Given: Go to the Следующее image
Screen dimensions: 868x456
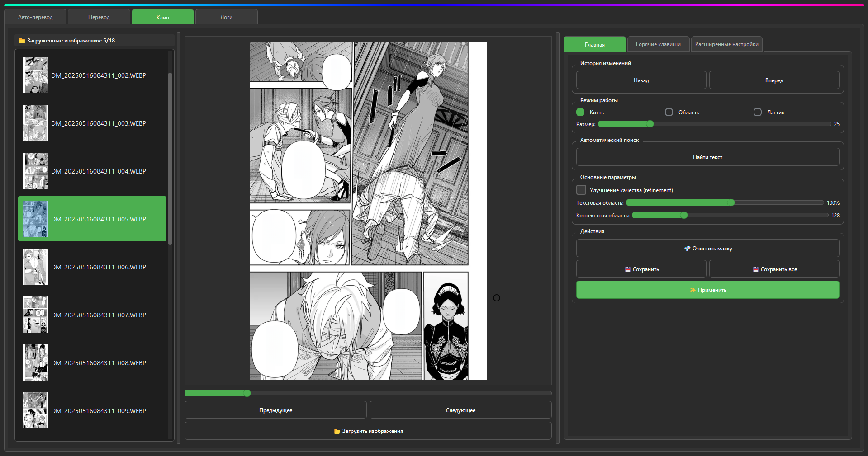Looking at the screenshot, I should coord(460,410).
